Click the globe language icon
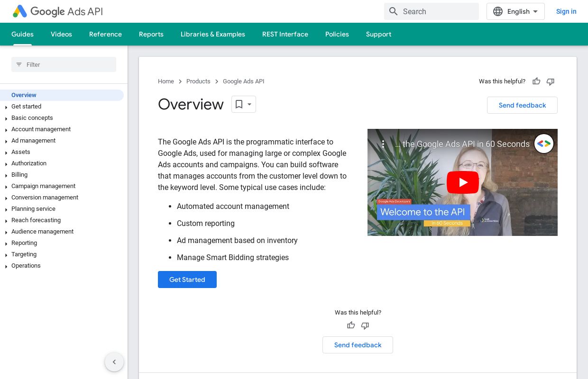The image size is (588, 379). 497,11
